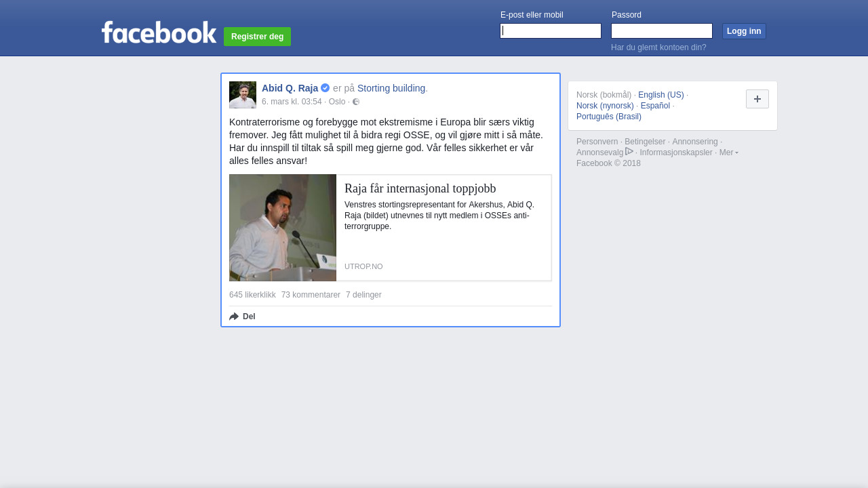View the 73 kommentarer
The width and height of the screenshot is (868, 488).
pos(311,295)
